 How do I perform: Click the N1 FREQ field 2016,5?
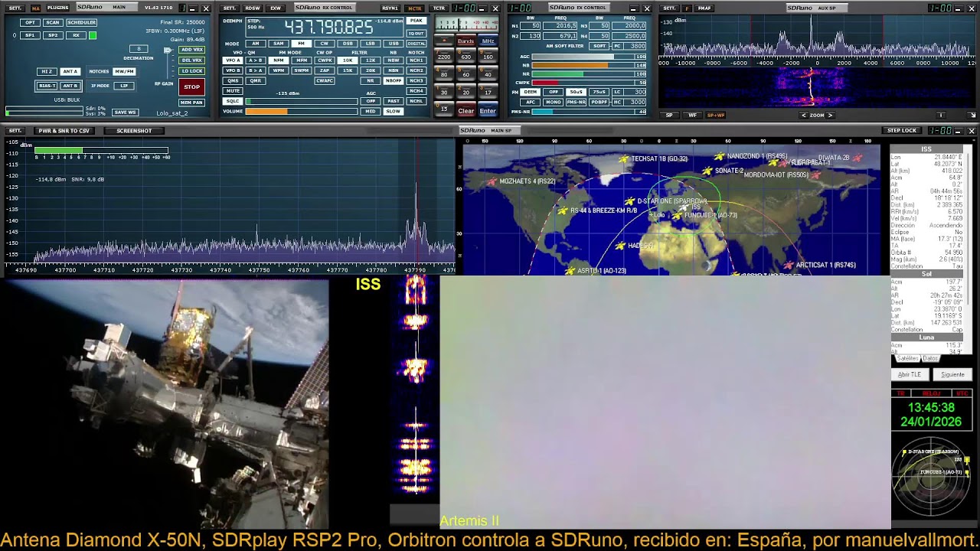pyautogui.click(x=560, y=26)
